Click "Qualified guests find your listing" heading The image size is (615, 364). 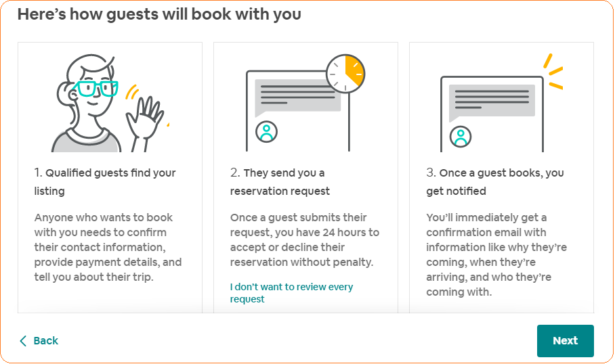click(x=105, y=182)
